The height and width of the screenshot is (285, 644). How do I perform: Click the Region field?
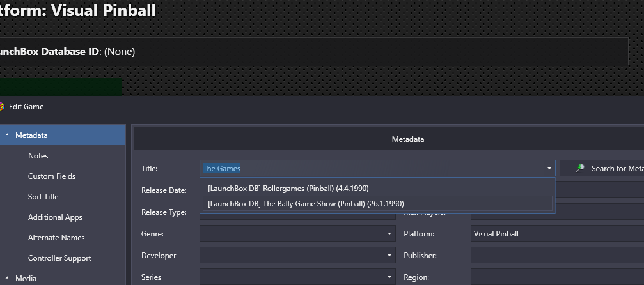tap(557, 277)
